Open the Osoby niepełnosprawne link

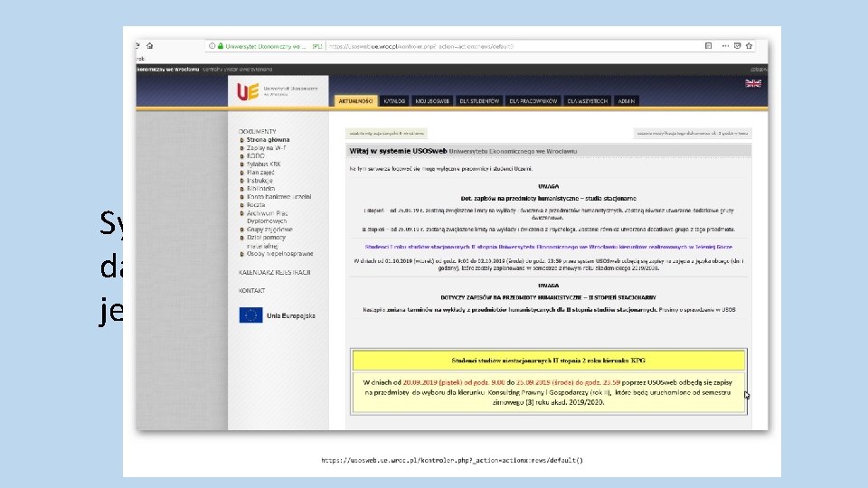click(280, 254)
